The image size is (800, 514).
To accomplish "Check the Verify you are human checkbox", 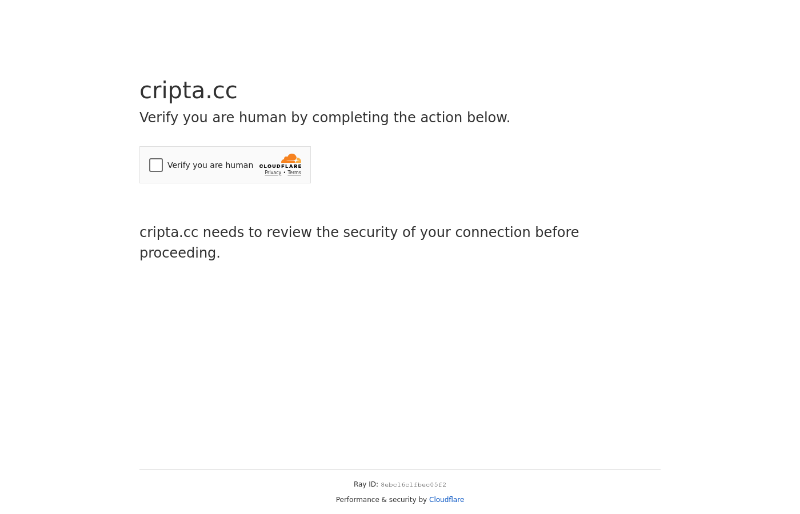I will pyautogui.click(x=156, y=165).
